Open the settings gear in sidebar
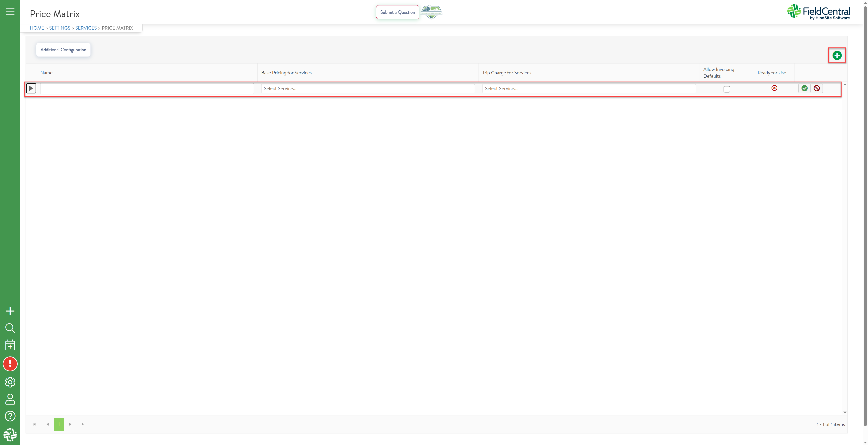The image size is (868, 445). click(x=10, y=382)
